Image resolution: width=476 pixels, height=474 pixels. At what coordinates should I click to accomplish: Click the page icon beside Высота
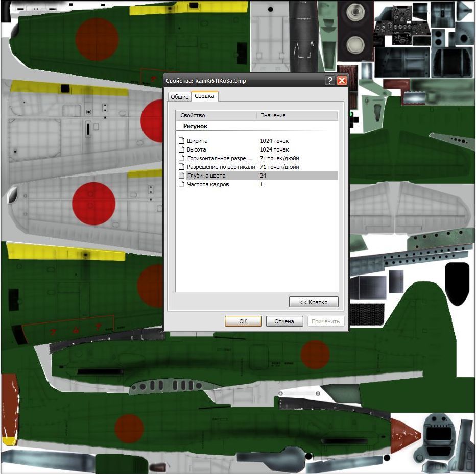pos(181,149)
